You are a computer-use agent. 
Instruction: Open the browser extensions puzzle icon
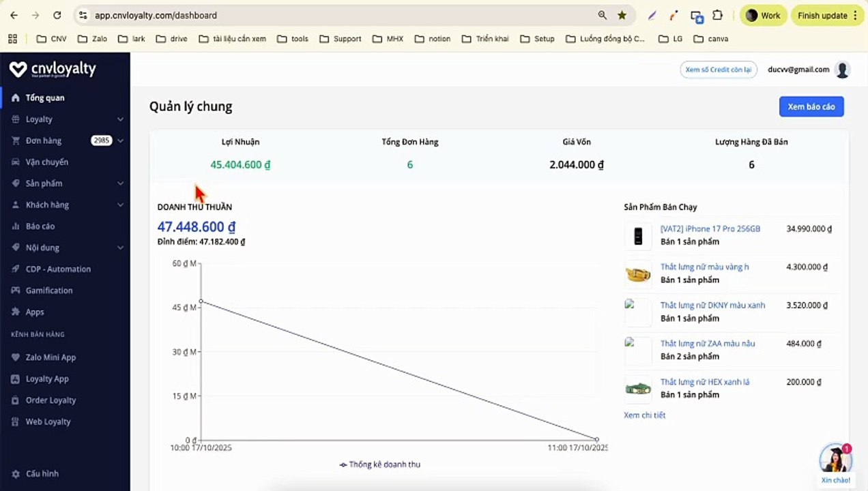click(x=718, y=15)
